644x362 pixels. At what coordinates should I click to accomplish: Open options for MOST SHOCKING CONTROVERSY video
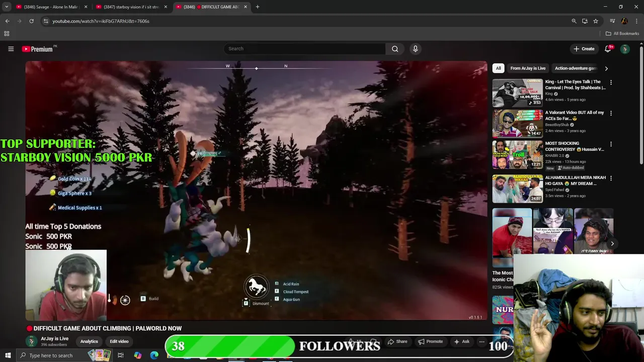[x=611, y=144]
